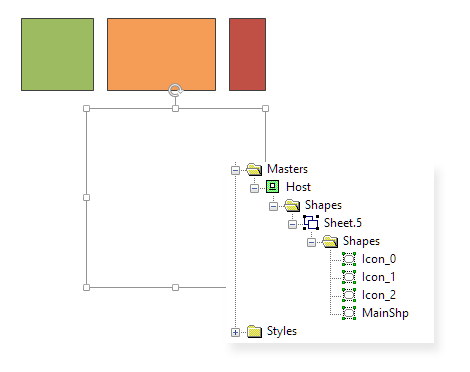
Task: Click the Icon_1 shape icon
Action: pyautogui.click(x=349, y=277)
